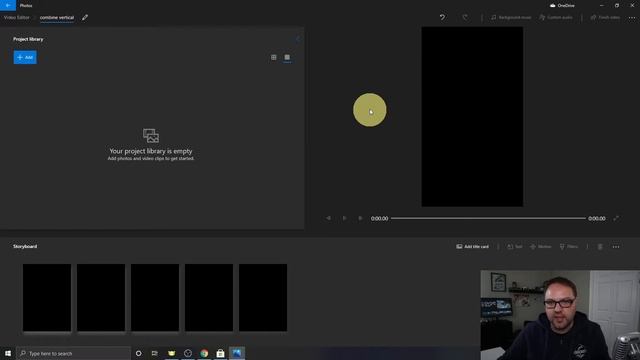
Task: Open the Text tool for the clip
Action: click(x=514, y=247)
